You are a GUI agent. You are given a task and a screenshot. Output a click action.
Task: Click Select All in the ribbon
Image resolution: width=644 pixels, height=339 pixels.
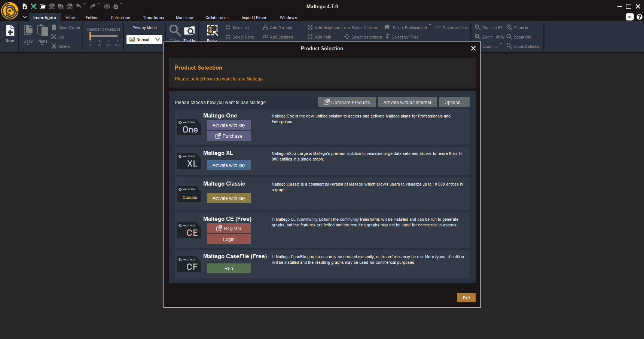coord(238,28)
